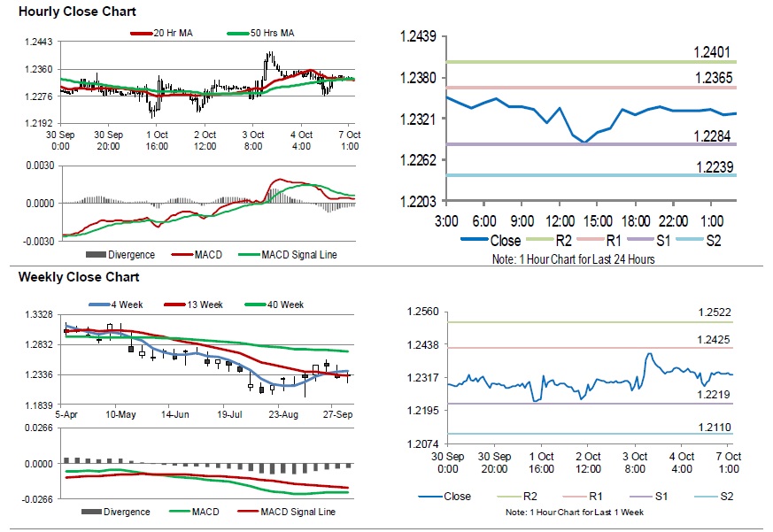Click the "1.2380" axis label
Viewport: 773px width, 532px height.
[x=418, y=77]
